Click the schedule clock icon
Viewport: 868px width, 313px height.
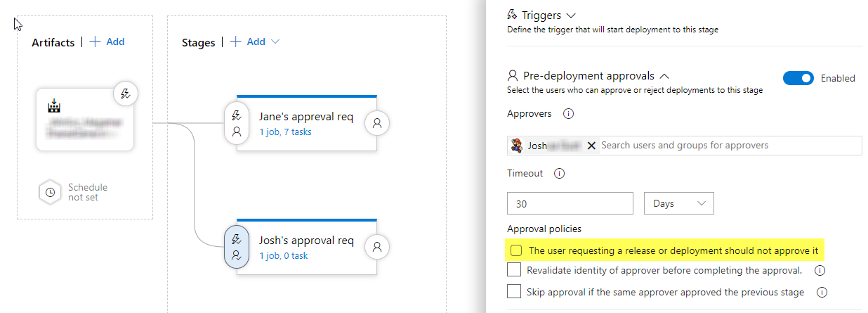coord(50,192)
